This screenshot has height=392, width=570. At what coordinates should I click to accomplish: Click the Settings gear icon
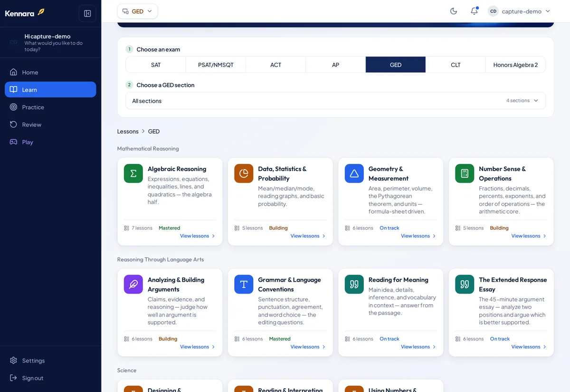[x=13, y=360]
